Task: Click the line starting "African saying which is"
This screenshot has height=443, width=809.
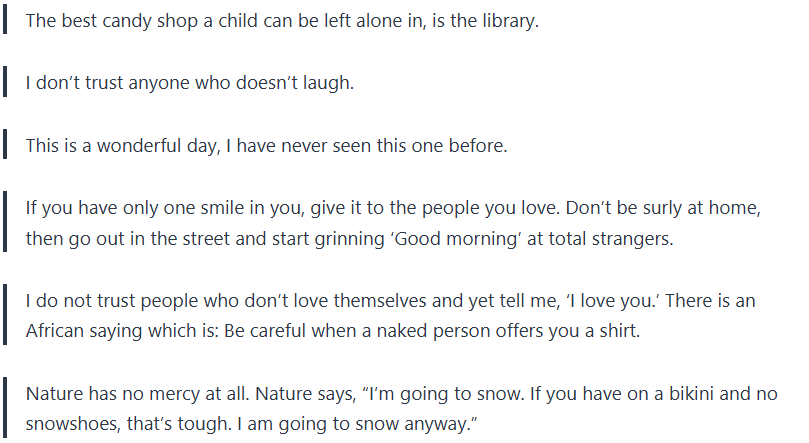Action: (332, 333)
